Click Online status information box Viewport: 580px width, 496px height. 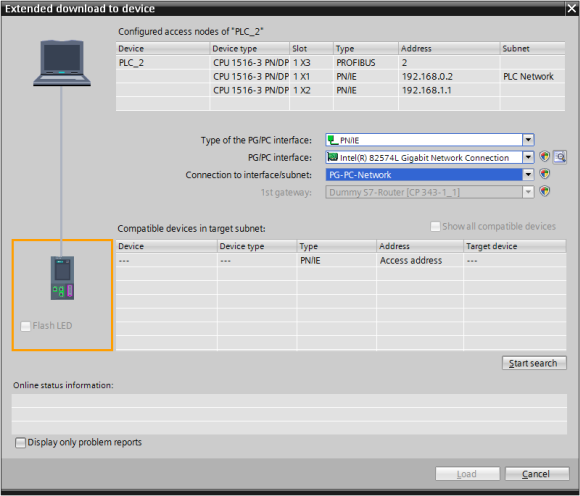coord(289,414)
